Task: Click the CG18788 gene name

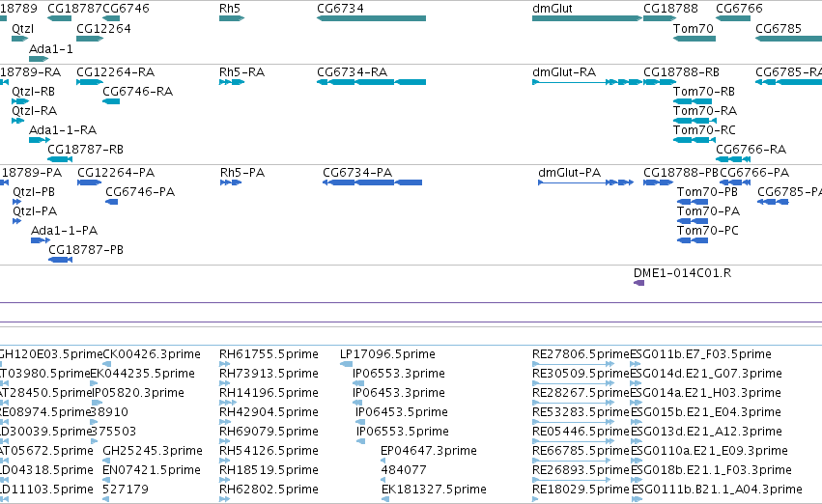Action: tap(670, 9)
